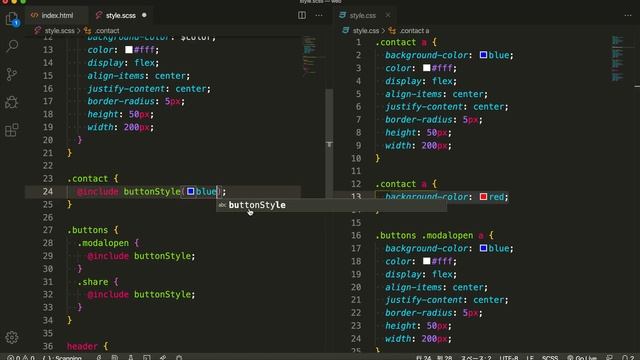Switch to the index.html tab

pos(57,16)
